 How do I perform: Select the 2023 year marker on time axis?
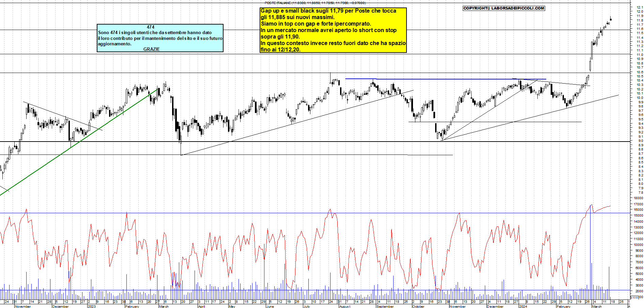pyautogui.click(x=92, y=306)
